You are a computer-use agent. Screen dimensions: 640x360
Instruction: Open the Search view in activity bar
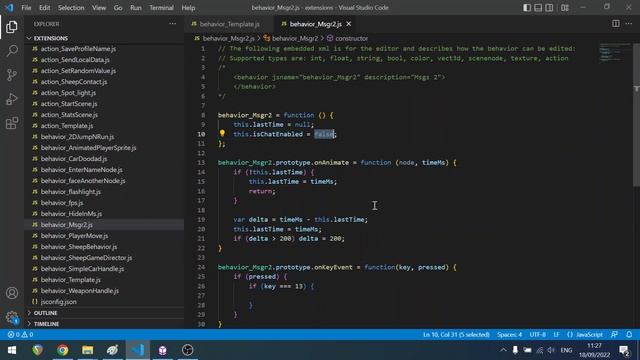pos(12,51)
